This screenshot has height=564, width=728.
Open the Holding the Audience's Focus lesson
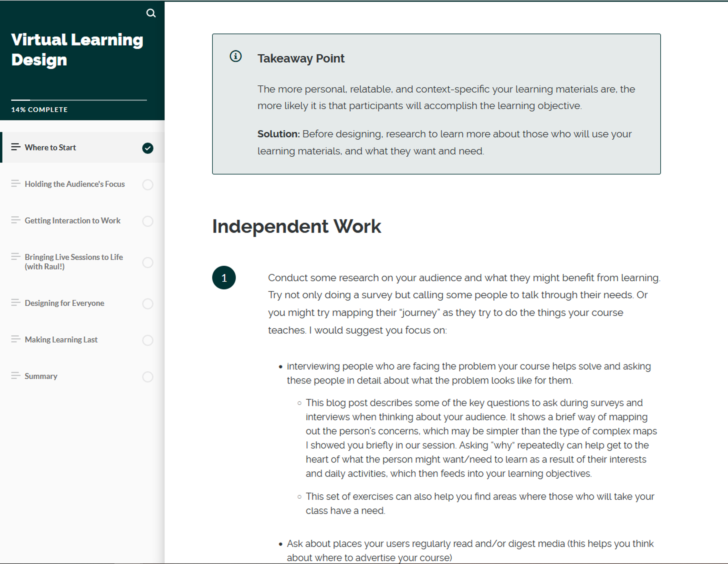(x=82, y=184)
